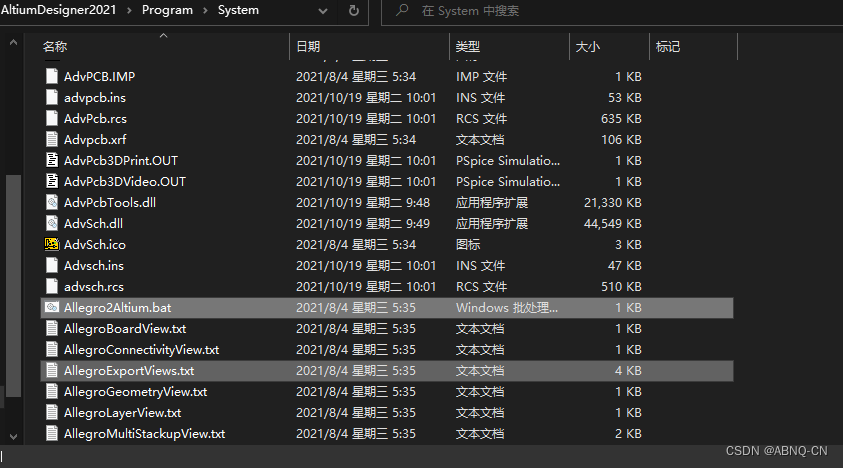Expand the Program breadcrumb chevron
Image resolution: width=843 pixels, height=468 pixels.
205,10
